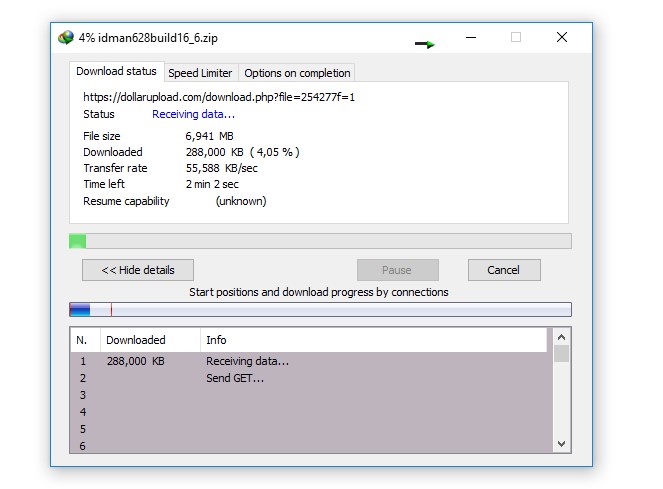Open the Options on completion tab

(x=297, y=73)
